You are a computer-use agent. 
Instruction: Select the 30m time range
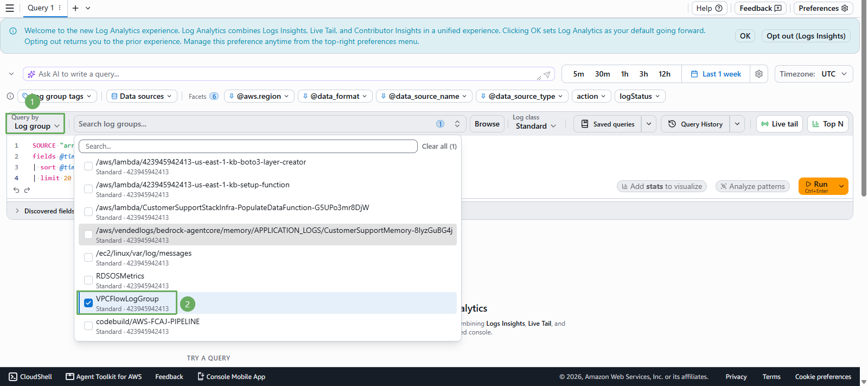click(x=603, y=74)
